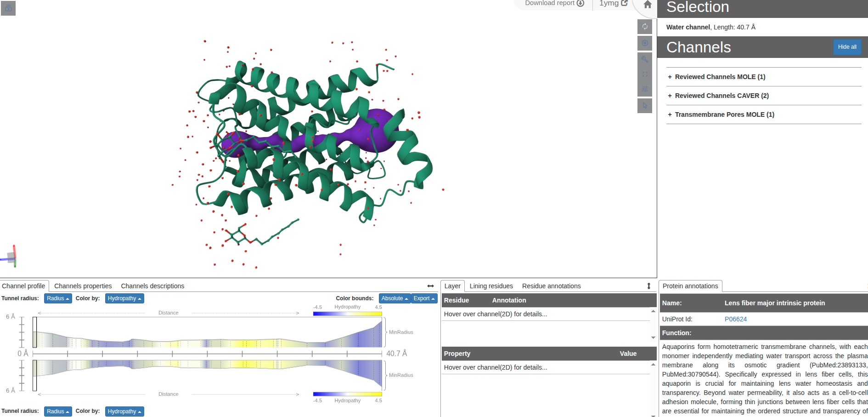Toggle expanded viewport via brackets icon
The width and height of the screenshot is (868, 417).
645,74
